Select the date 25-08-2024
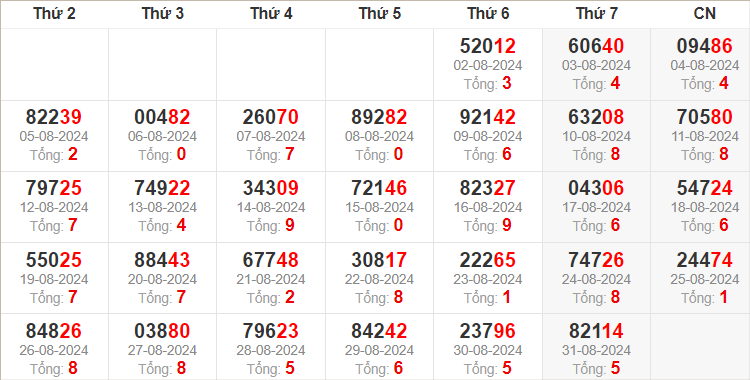Viewport: 750px width, 380px height. (x=705, y=279)
